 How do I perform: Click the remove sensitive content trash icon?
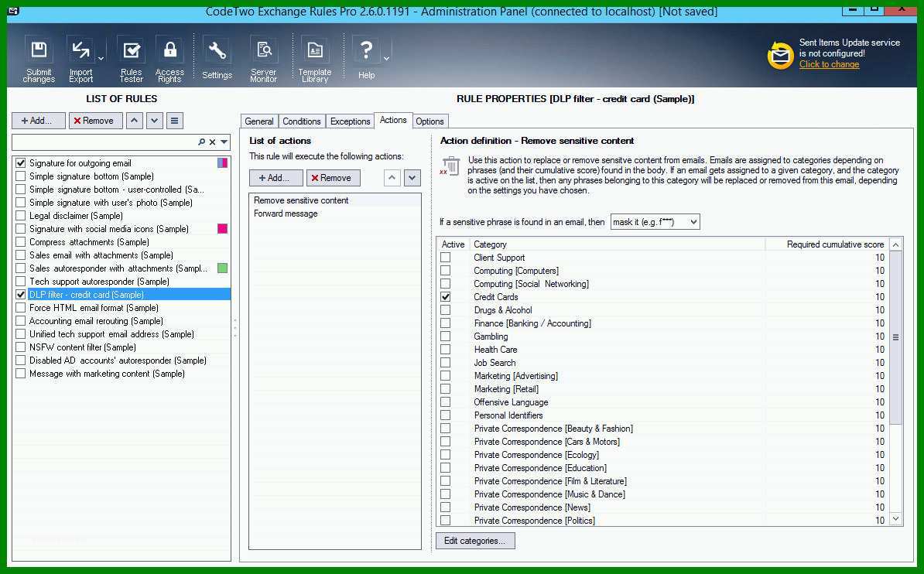click(450, 166)
